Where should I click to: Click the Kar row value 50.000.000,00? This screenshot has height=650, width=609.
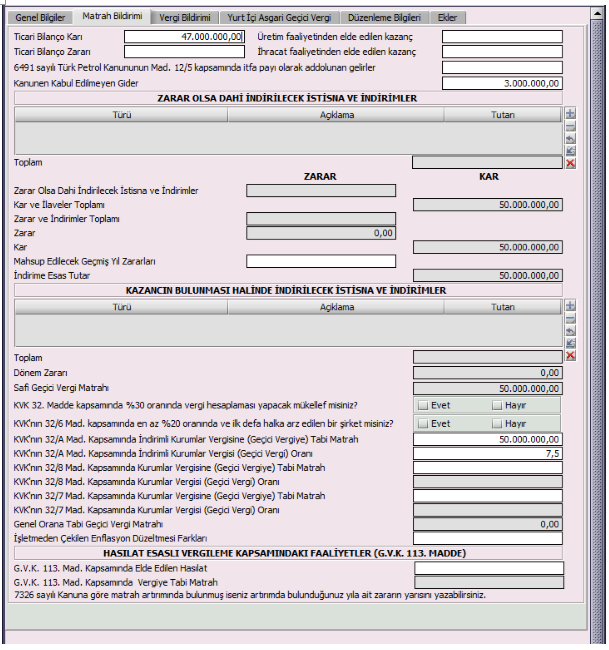[488, 247]
